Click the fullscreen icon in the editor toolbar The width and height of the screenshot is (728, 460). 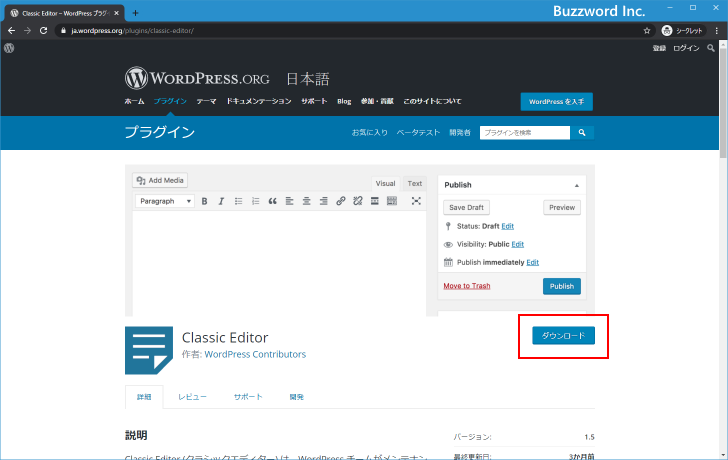click(x=416, y=201)
